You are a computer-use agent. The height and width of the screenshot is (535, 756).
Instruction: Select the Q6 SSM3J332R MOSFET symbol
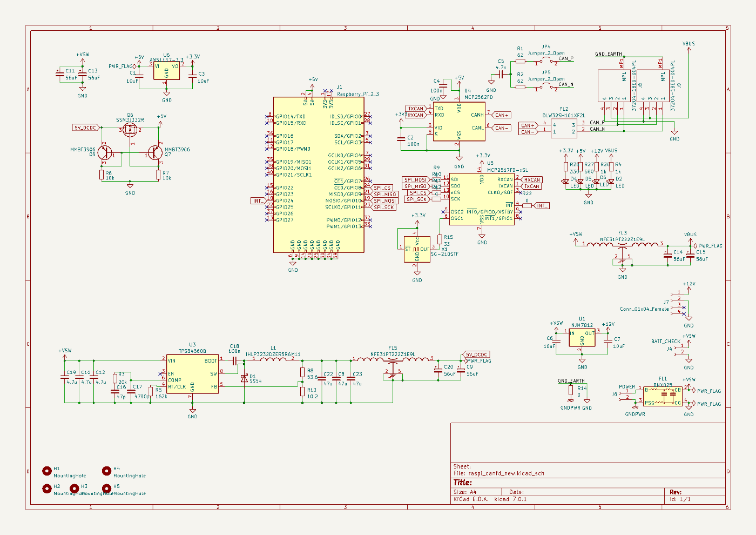coord(130,130)
